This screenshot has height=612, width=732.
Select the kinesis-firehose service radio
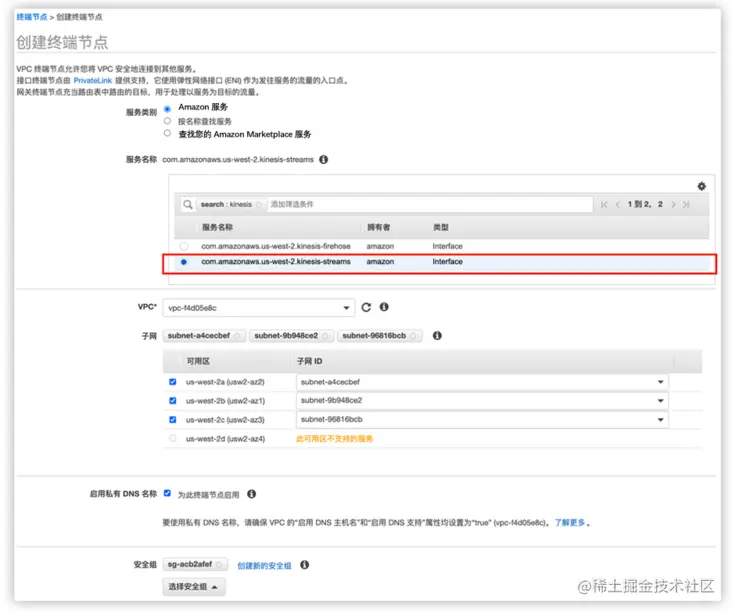[184, 246]
